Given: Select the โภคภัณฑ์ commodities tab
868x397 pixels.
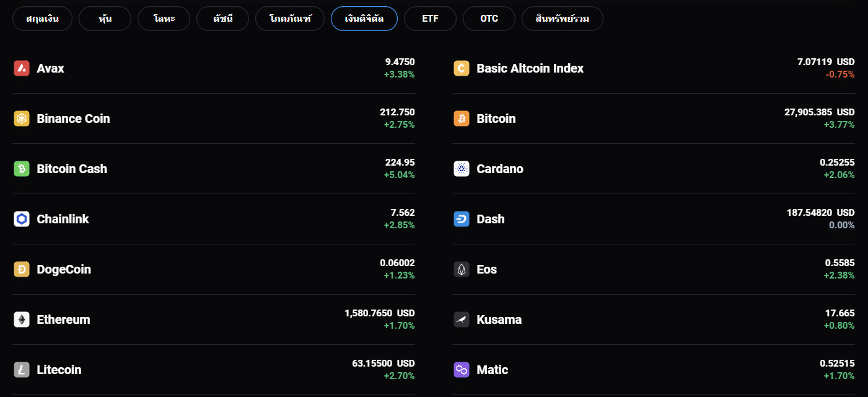Looking at the screenshot, I should (289, 19).
